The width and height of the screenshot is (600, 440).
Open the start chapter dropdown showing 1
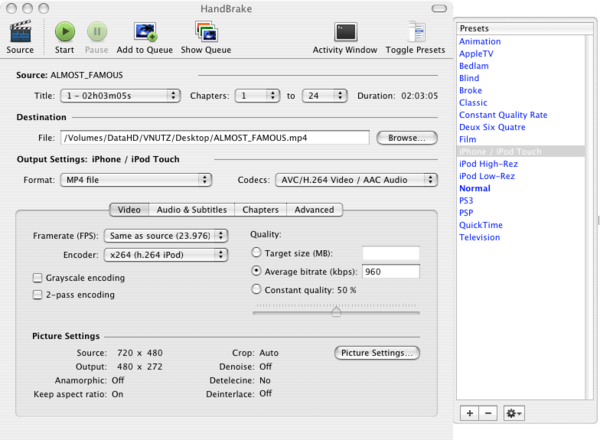click(x=257, y=96)
